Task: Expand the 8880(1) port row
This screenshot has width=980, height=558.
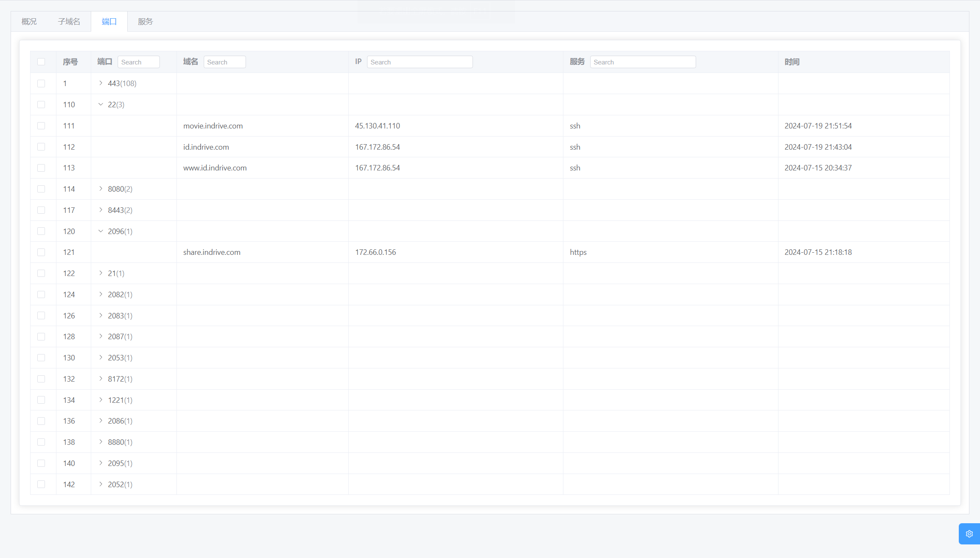Action: point(101,442)
